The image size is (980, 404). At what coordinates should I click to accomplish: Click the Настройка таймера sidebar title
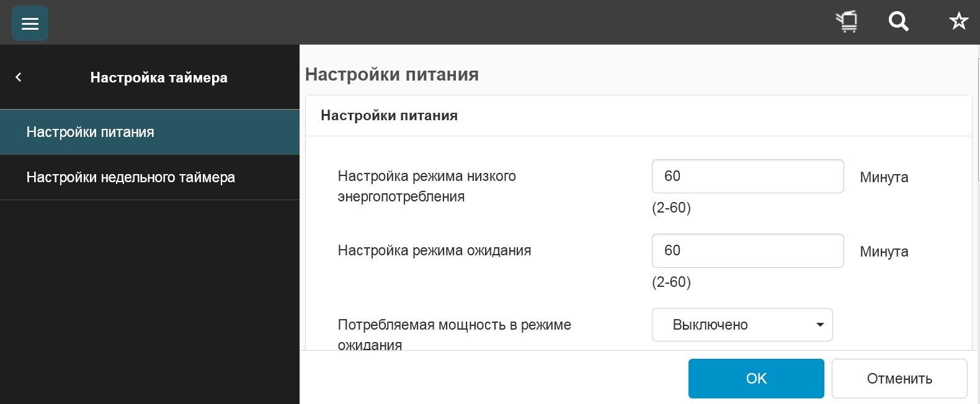click(159, 77)
